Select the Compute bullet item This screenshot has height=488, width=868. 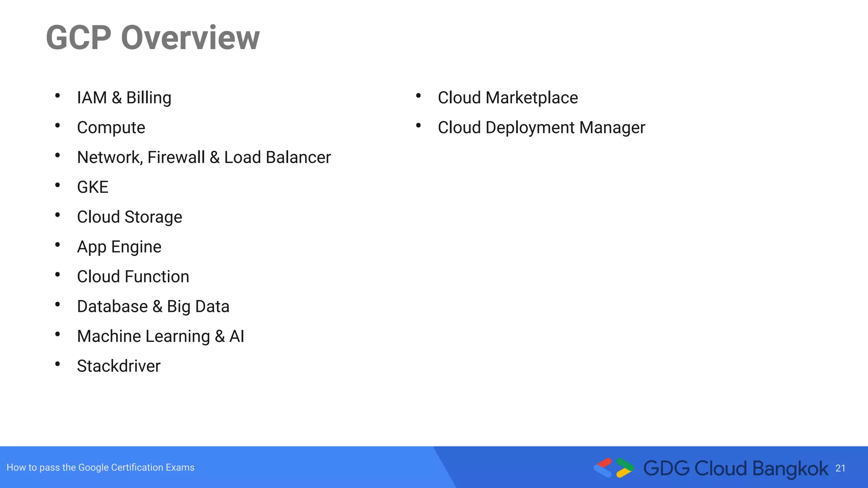click(x=111, y=128)
